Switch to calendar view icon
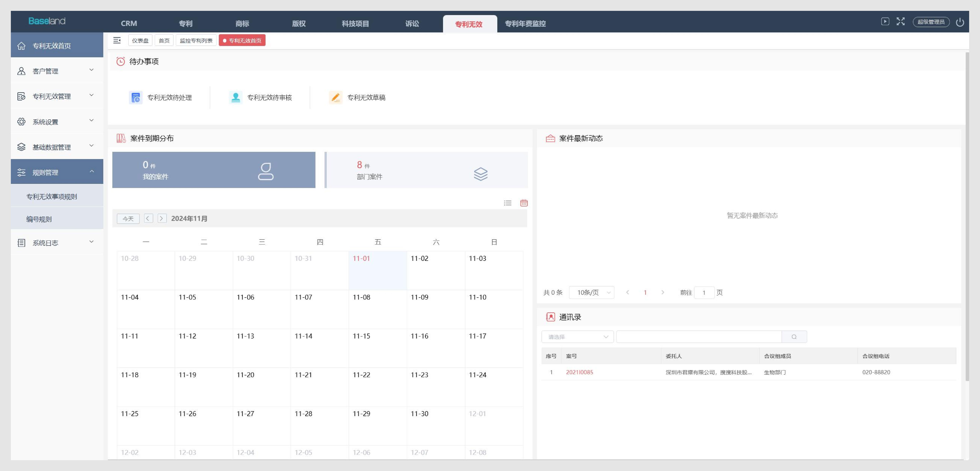980x471 pixels. 524,203
